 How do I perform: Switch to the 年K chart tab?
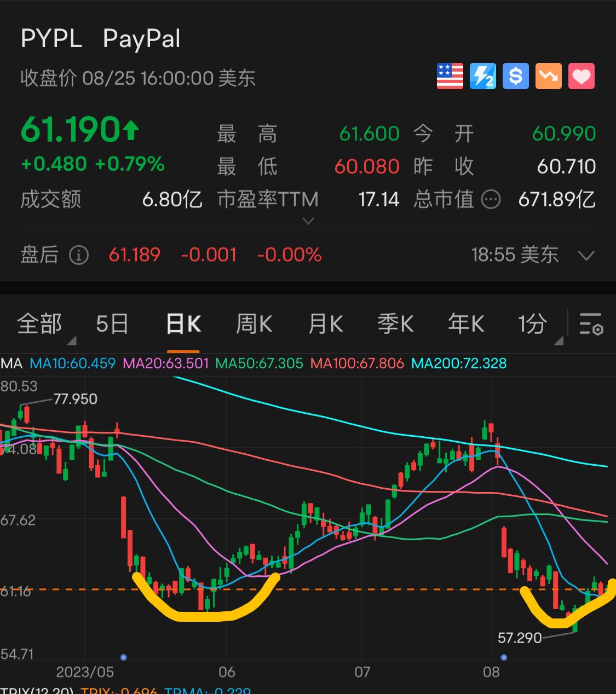pyautogui.click(x=466, y=324)
